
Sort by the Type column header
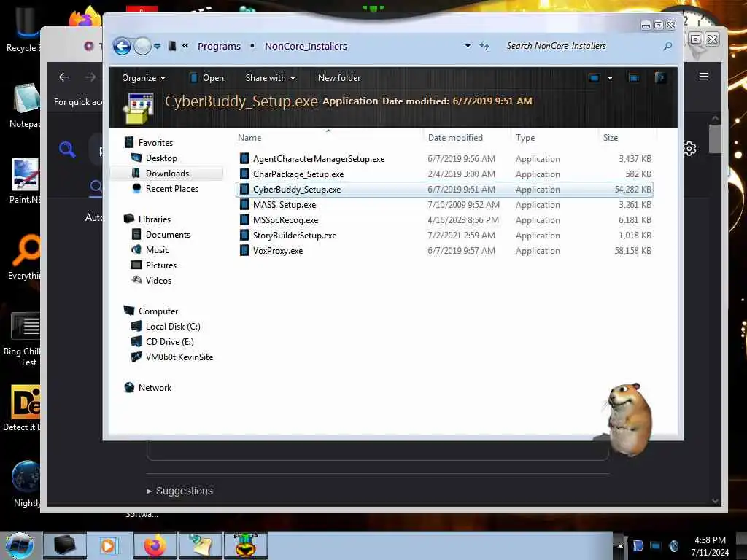525,138
